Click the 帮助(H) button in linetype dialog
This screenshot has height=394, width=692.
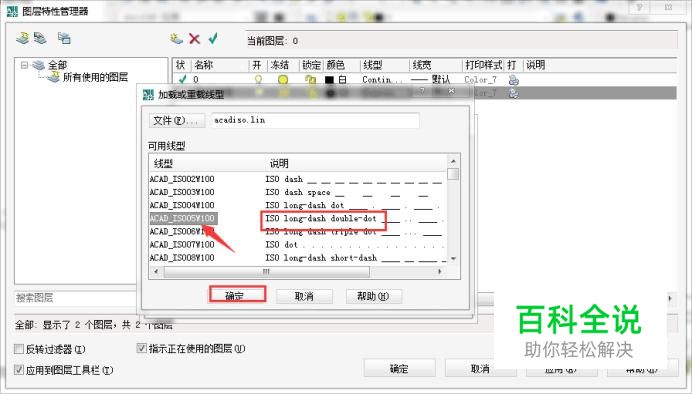coord(373,296)
